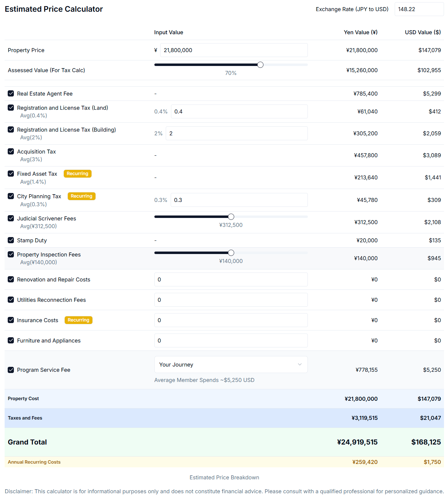The width and height of the screenshot is (448, 496).
Task: Uncheck Furniture and Appliances checkbox
Action: [11, 340]
